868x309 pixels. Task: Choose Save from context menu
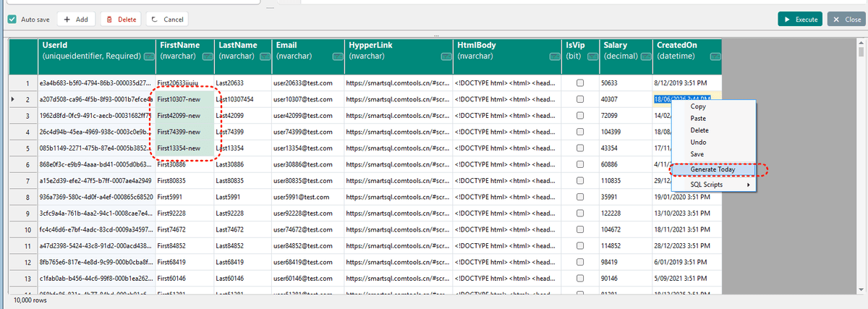[x=713, y=154]
